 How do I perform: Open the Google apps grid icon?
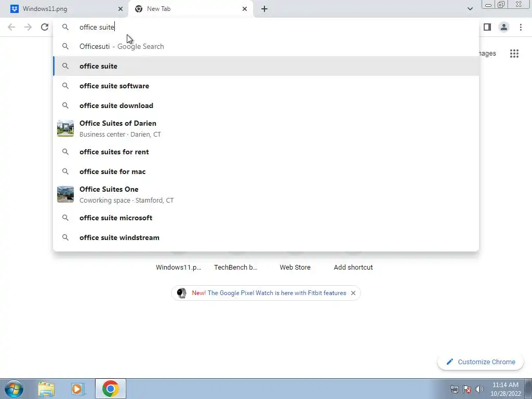click(x=514, y=54)
